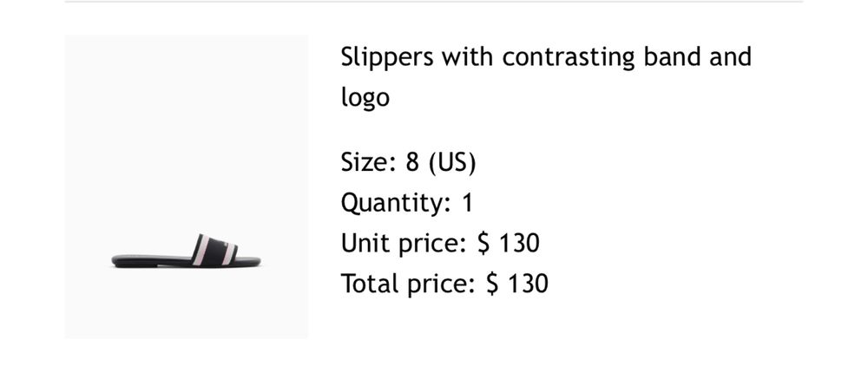Click the black slipper in the photo
Screen dimensions: 868x379
click(x=186, y=252)
